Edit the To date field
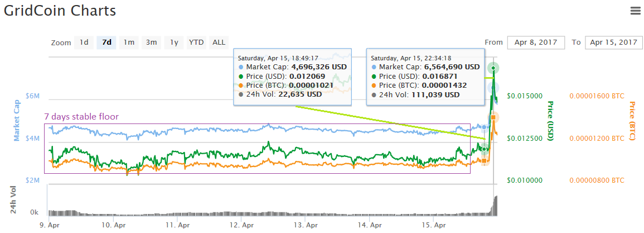Viewport: 644px width, 233px height. pos(613,42)
